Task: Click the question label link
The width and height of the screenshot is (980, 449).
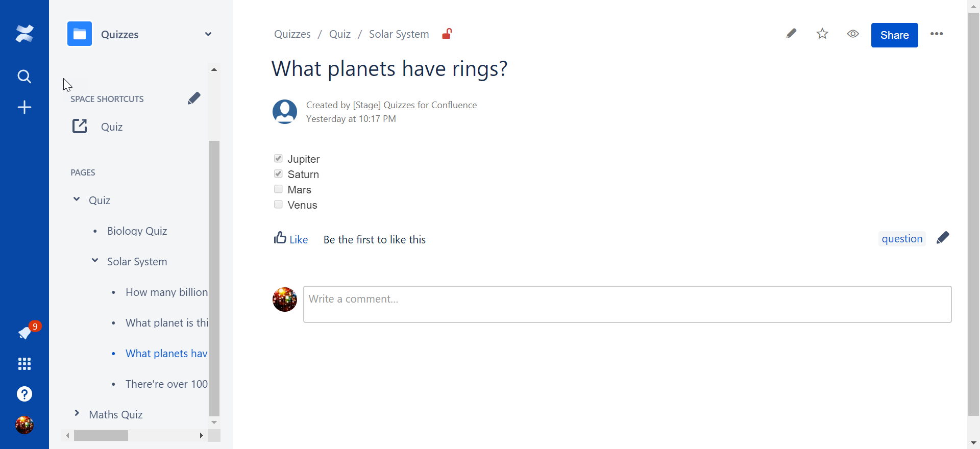Action: (x=902, y=239)
